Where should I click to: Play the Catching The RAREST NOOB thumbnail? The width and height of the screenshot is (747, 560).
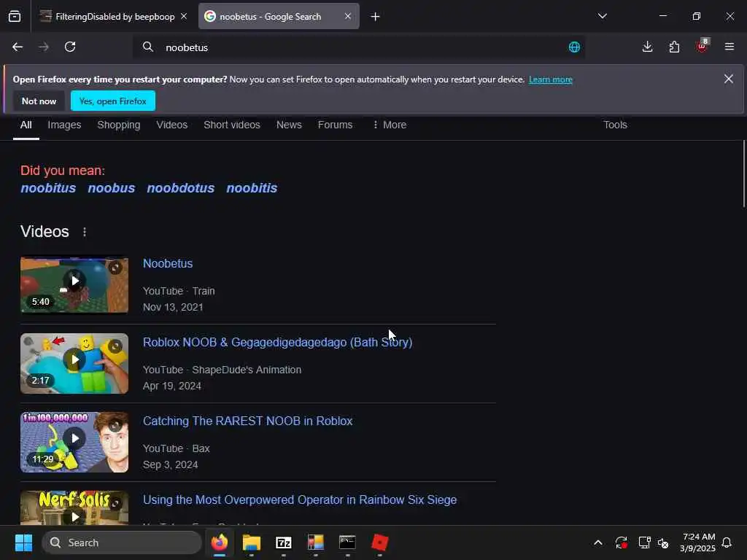(74, 442)
